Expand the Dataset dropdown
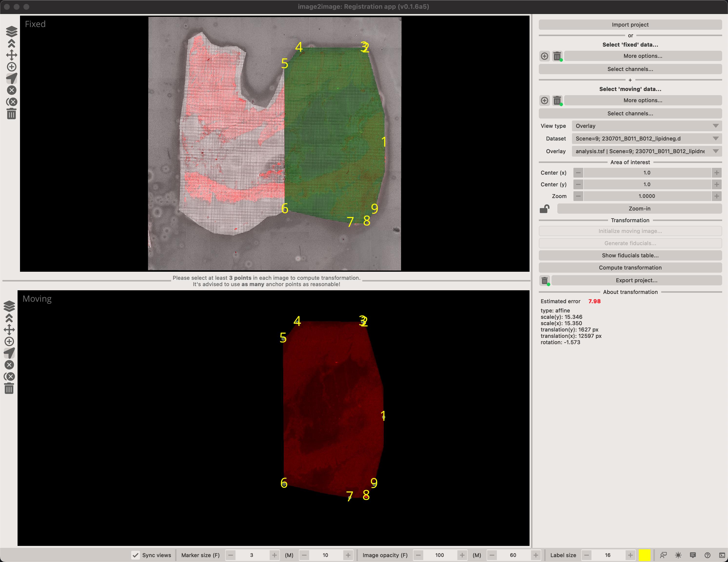This screenshot has width=728, height=562. coord(646,138)
